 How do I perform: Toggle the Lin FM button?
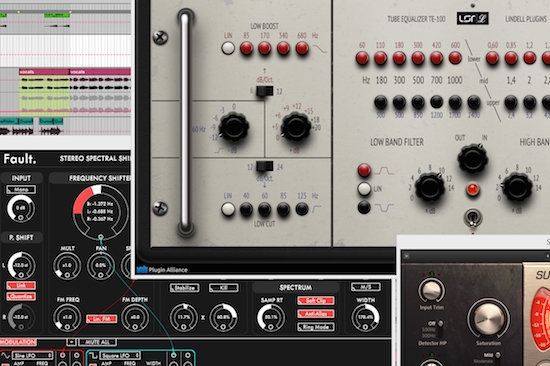[101, 319]
